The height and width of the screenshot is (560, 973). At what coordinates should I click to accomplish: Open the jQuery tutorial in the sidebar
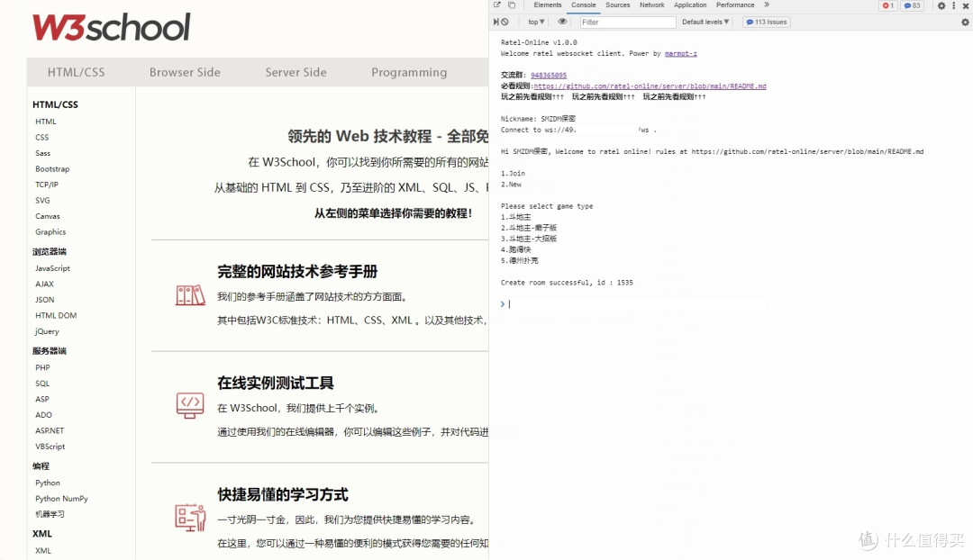47,332
